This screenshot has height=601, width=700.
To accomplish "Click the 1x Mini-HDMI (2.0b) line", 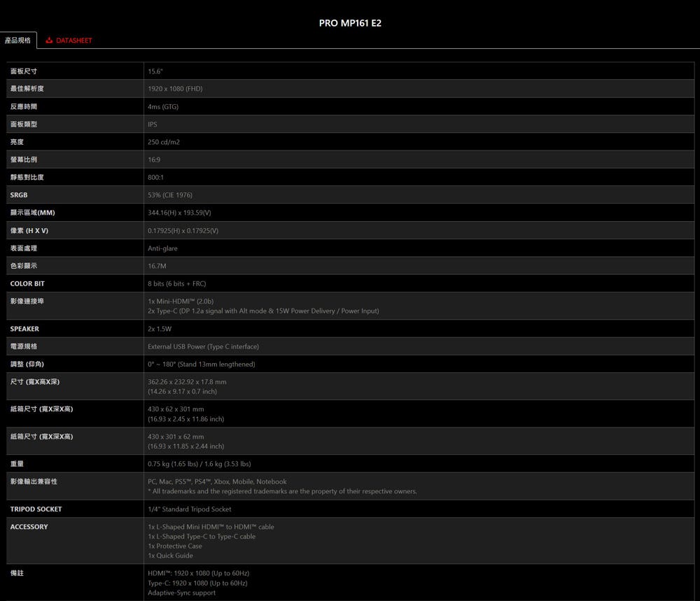I will [x=181, y=301].
